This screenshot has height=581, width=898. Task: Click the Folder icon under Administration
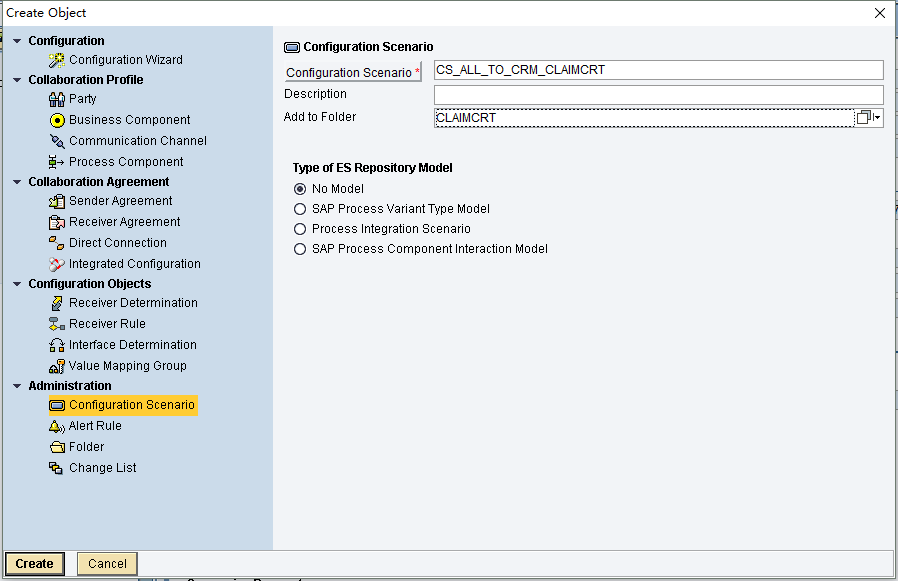pyautogui.click(x=57, y=447)
